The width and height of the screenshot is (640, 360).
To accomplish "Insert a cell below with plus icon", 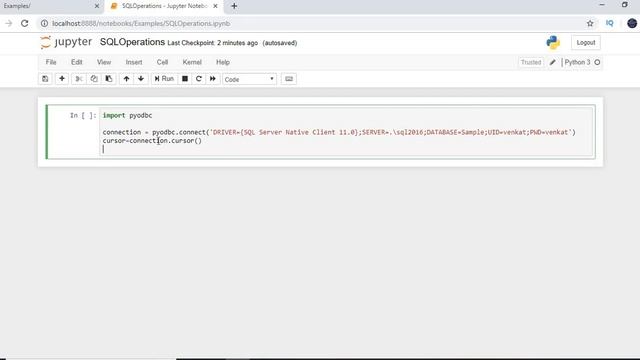I will [62, 79].
